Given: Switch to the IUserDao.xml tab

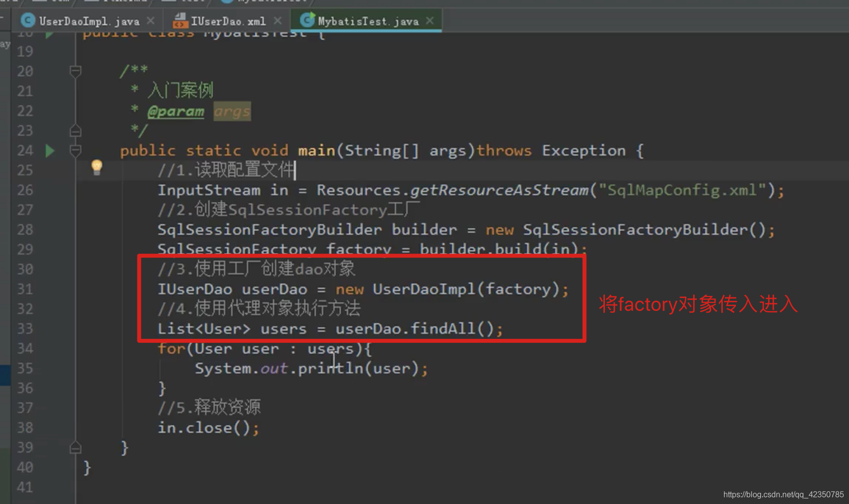Looking at the screenshot, I should click(228, 21).
